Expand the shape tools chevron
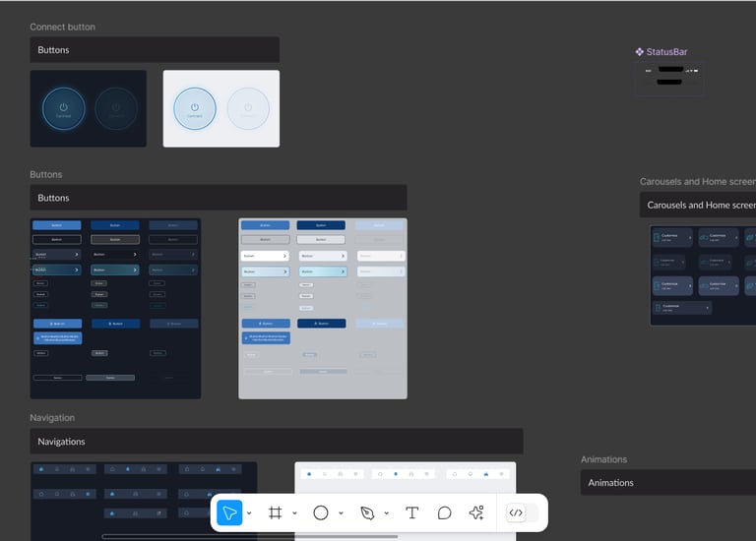 click(341, 513)
